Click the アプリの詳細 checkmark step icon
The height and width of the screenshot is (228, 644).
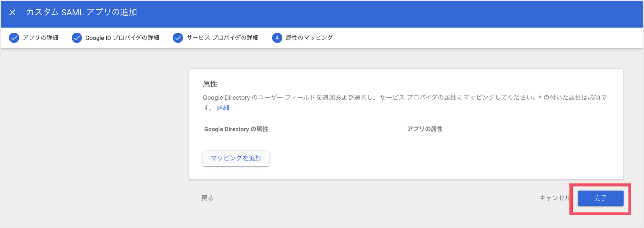pyautogui.click(x=14, y=38)
